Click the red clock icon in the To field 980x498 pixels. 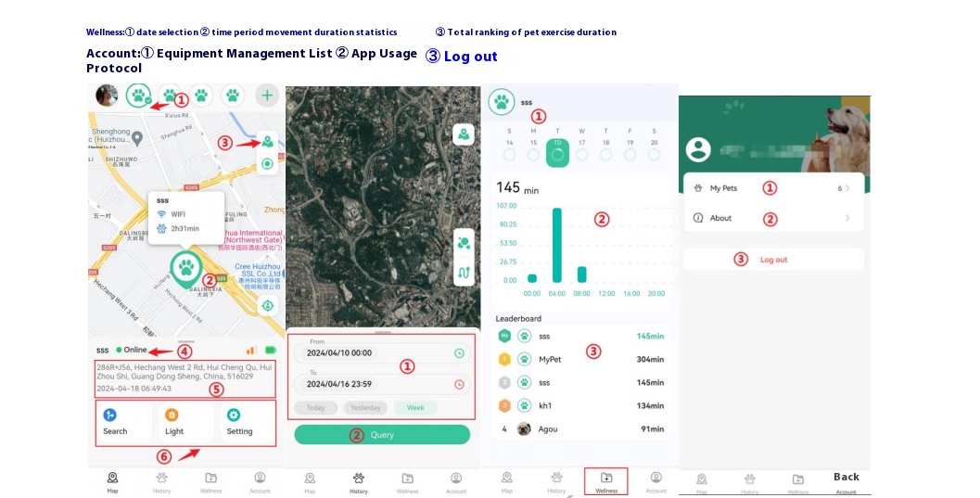(459, 384)
